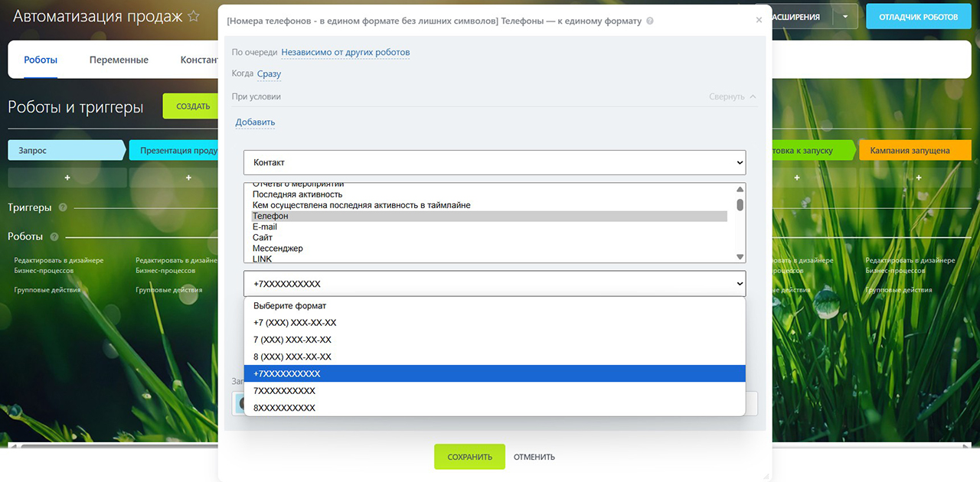Image resolution: width=980 pixels, height=482 pixels.
Task: Click help icon beside robot title
Action: pyautogui.click(x=650, y=21)
